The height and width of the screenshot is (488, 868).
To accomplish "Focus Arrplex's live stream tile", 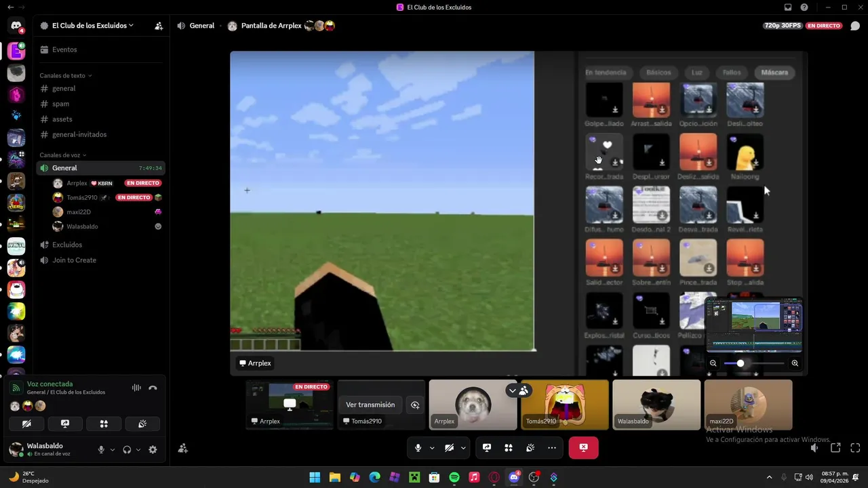I will click(x=290, y=405).
